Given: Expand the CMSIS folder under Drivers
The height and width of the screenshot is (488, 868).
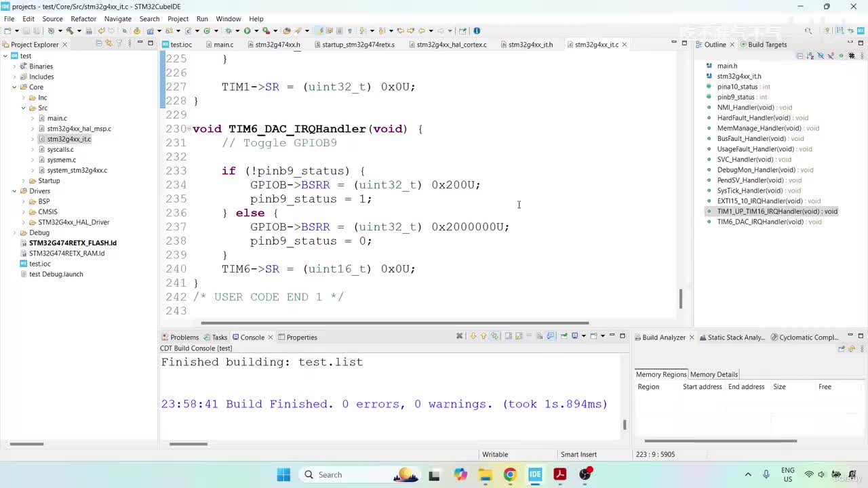Looking at the screenshot, I should 23,211.
